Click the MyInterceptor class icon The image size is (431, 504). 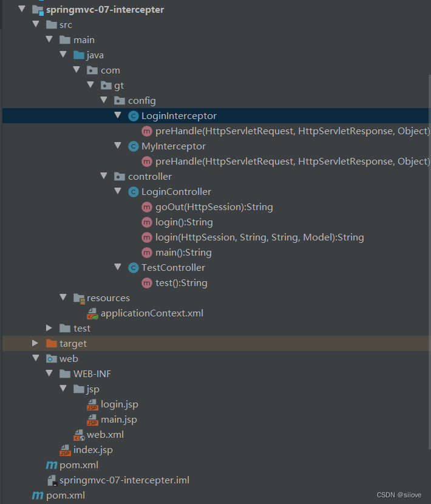134,146
